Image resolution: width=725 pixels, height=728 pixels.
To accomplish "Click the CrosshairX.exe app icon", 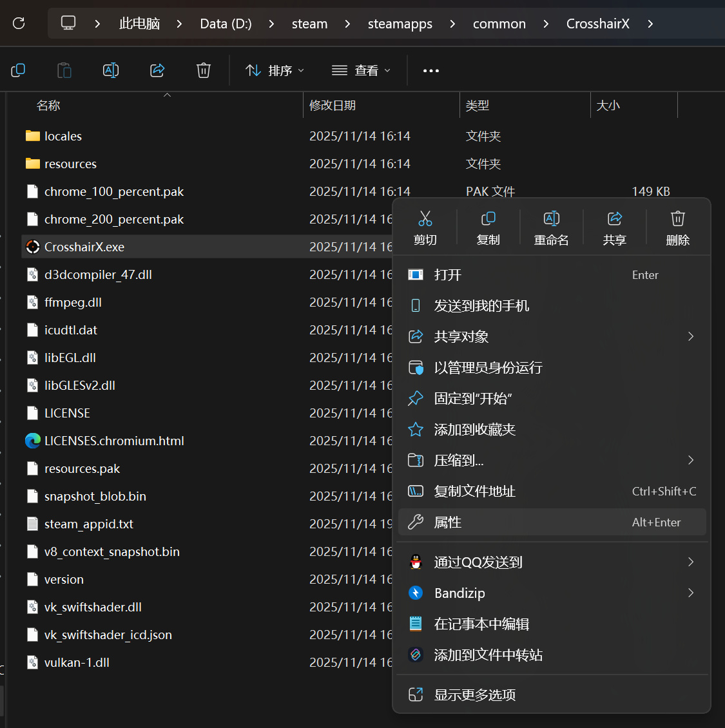I will 32,247.
